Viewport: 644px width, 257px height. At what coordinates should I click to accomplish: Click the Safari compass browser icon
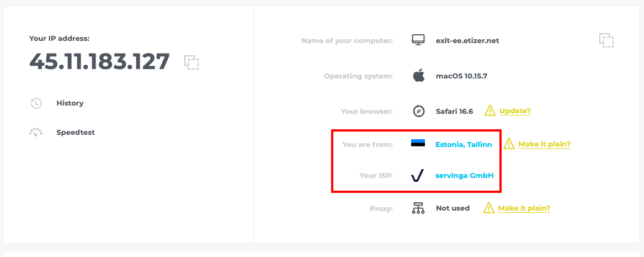(x=418, y=112)
